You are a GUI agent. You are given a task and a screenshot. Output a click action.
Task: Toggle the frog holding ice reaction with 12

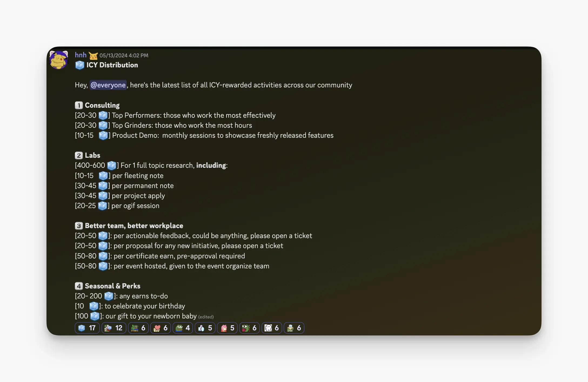(113, 328)
